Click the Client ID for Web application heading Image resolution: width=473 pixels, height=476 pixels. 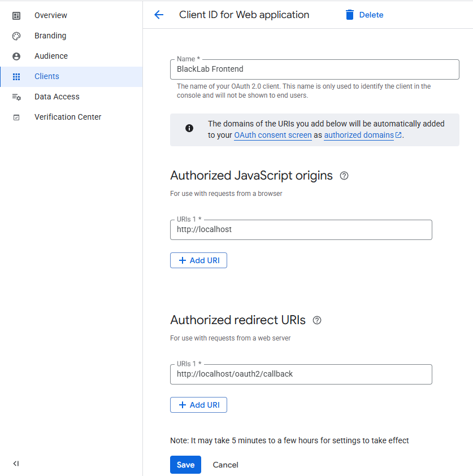click(244, 15)
